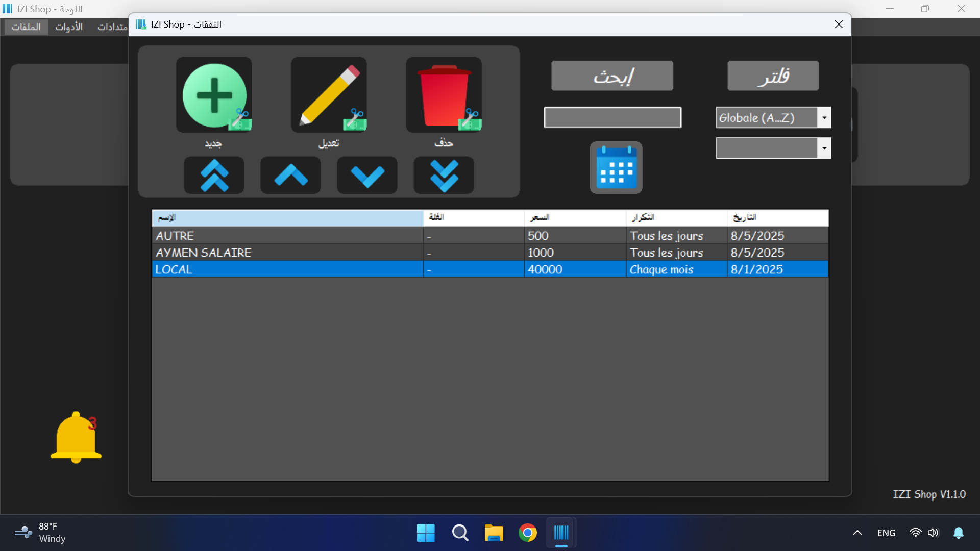Click the single down arrow icon
Viewport: 980px width, 551px height.
coord(366,175)
